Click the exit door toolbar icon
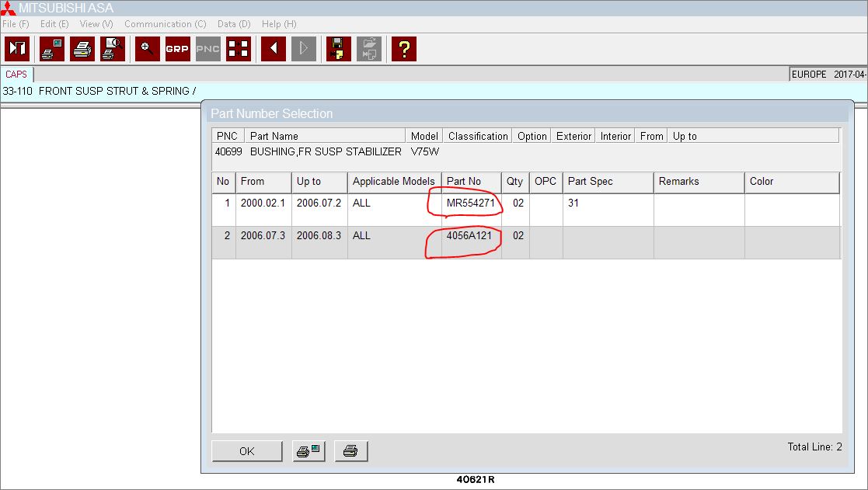Viewport: 868px width, 490px height. pos(17,49)
